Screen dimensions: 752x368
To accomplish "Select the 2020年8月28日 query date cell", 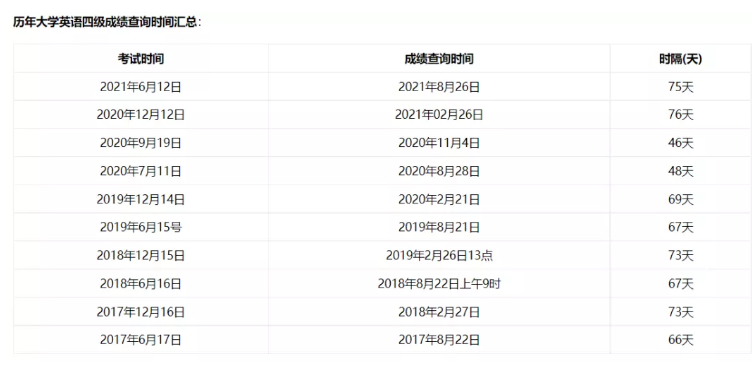I will tap(439, 171).
